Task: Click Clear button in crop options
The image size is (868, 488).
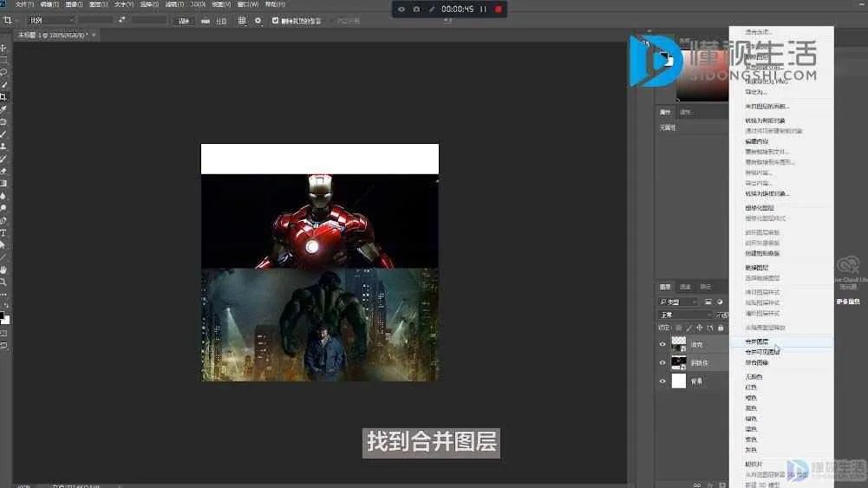Action: click(183, 21)
